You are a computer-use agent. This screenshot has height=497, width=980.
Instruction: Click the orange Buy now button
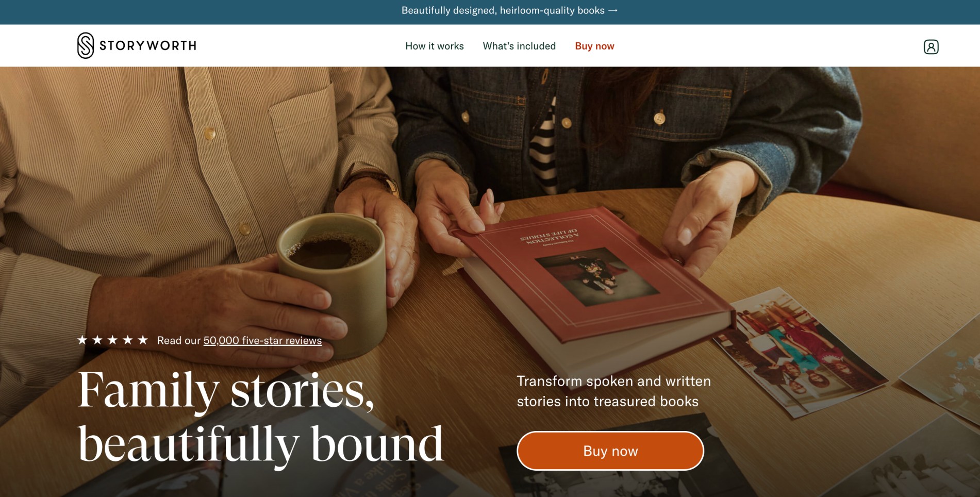pos(610,451)
